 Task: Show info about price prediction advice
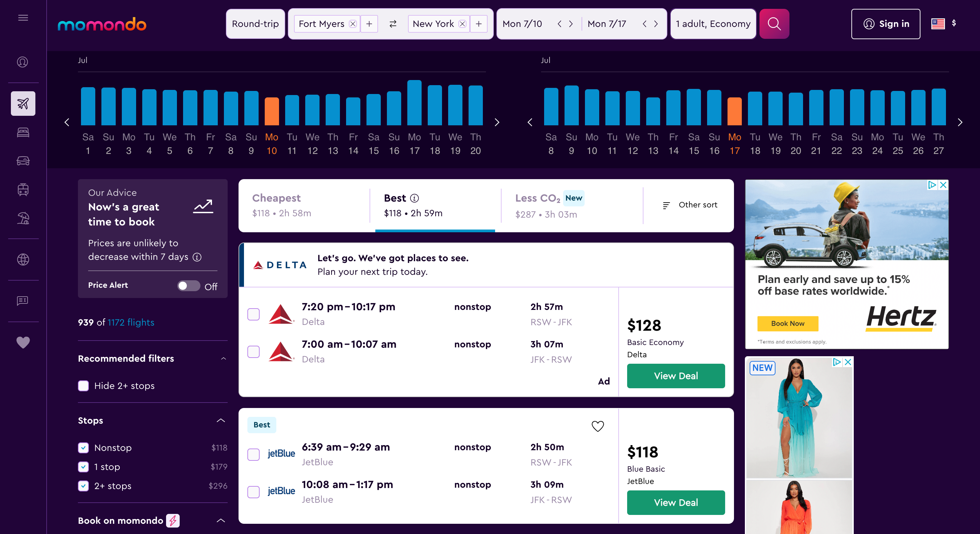pos(197,257)
